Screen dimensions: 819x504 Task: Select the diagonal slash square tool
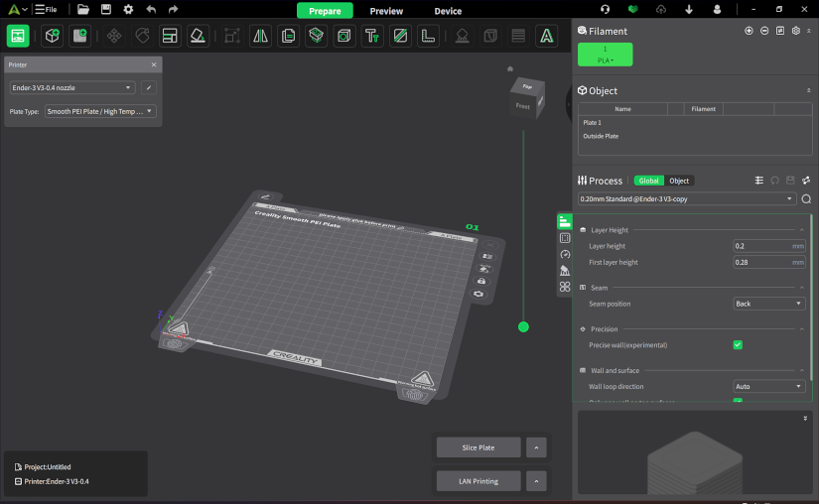400,36
